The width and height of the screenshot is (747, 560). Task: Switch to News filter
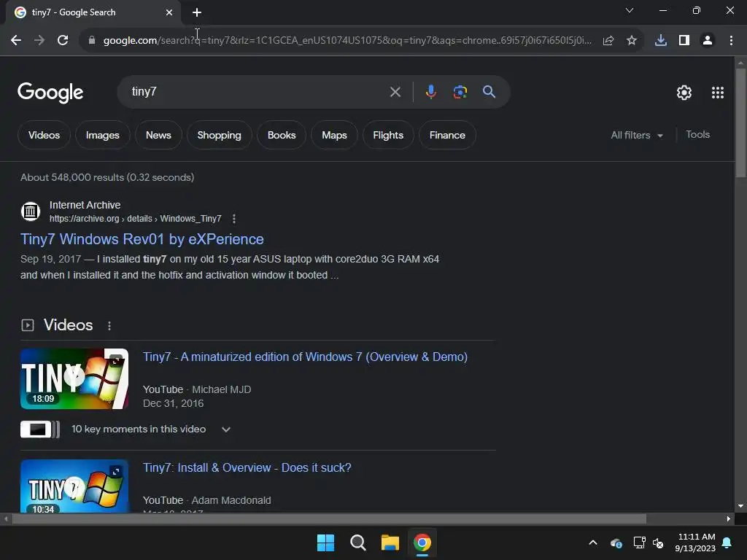point(158,135)
